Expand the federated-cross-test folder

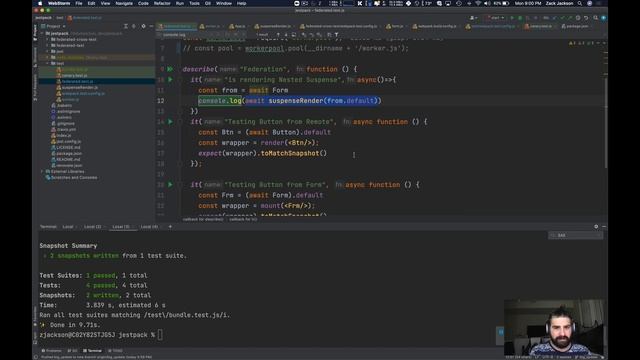[x=47, y=40]
